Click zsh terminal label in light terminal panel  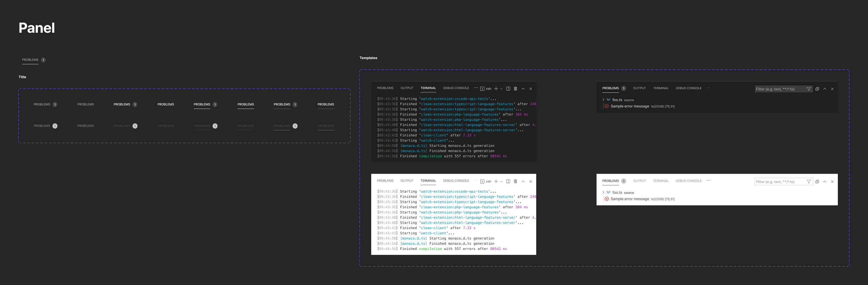point(488,182)
